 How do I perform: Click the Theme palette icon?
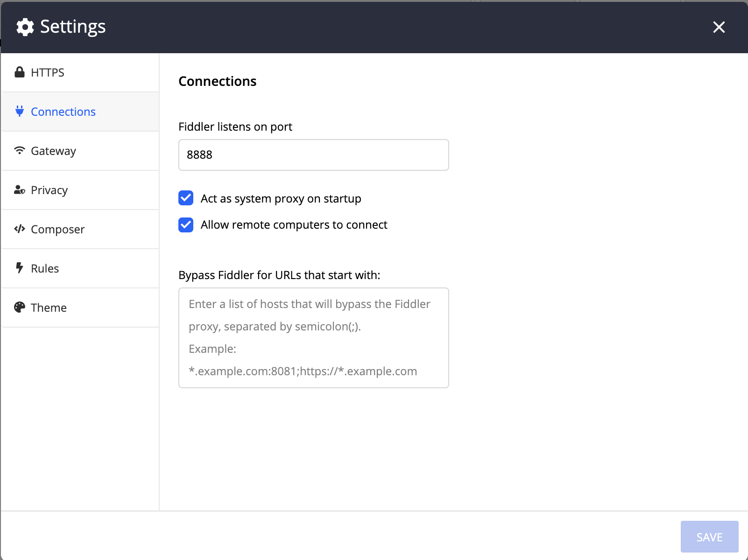[x=20, y=308]
